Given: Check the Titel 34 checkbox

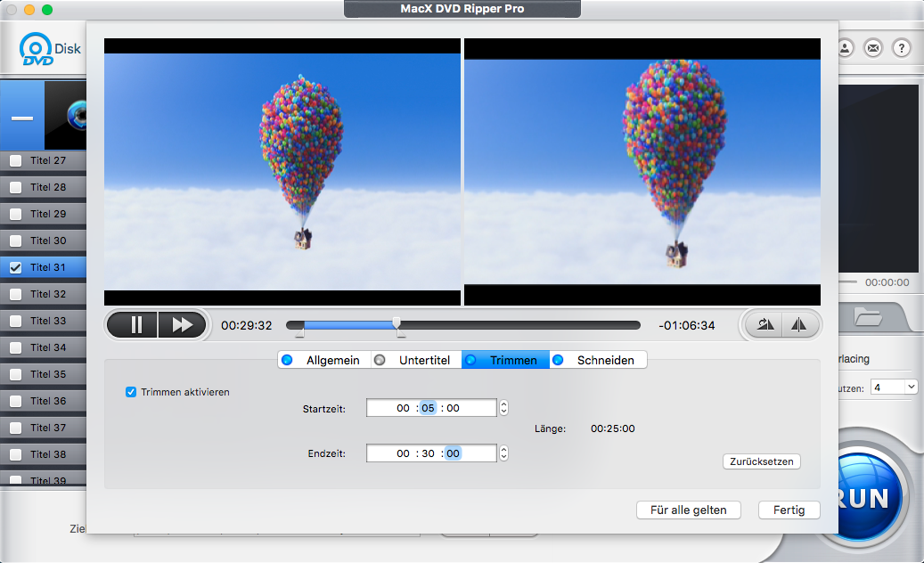Looking at the screenshot, I should point(16,347).
